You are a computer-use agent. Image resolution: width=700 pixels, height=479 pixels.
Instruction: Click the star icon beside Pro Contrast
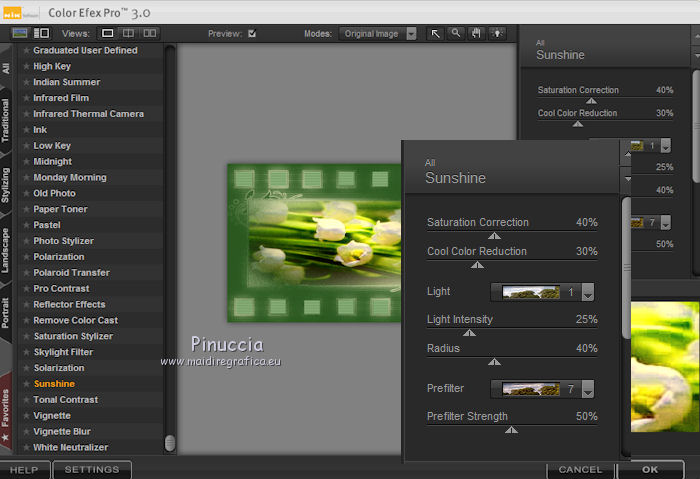[26, 288]
